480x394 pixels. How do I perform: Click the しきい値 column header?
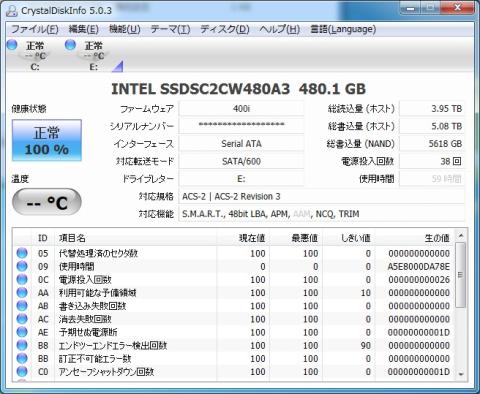tap(348, 238)
